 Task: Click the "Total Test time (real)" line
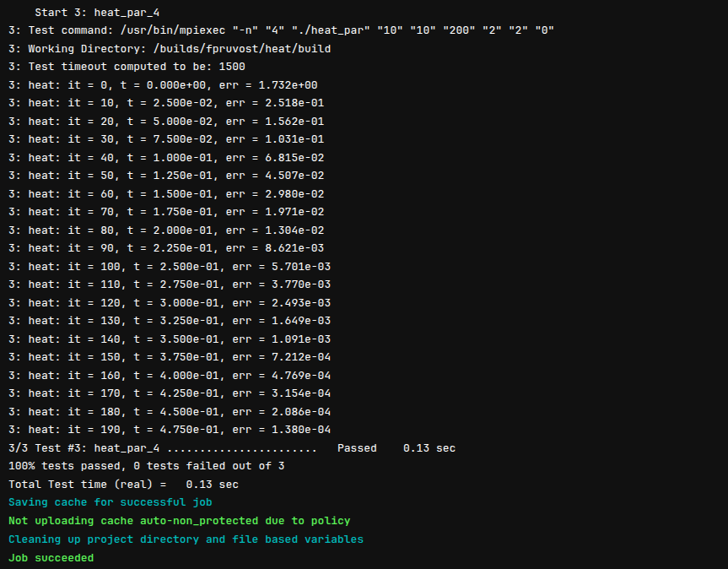point(123,485)
